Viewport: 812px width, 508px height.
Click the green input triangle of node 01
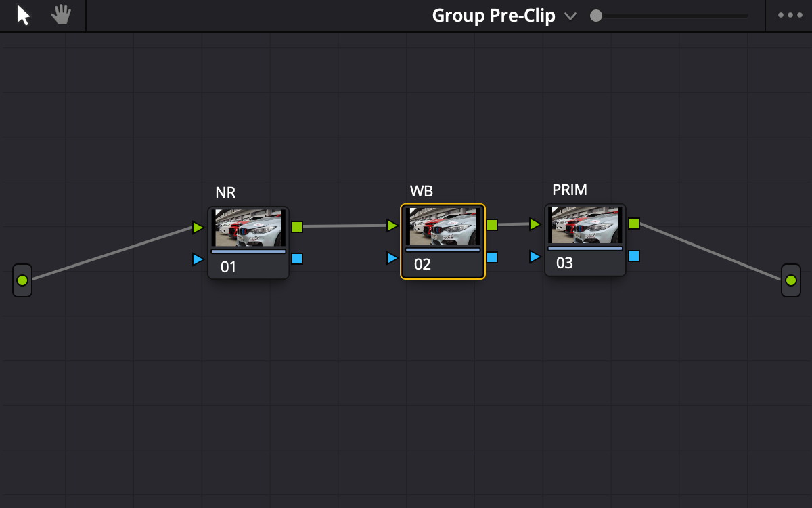pyautogui.click(x=198, y=228)
